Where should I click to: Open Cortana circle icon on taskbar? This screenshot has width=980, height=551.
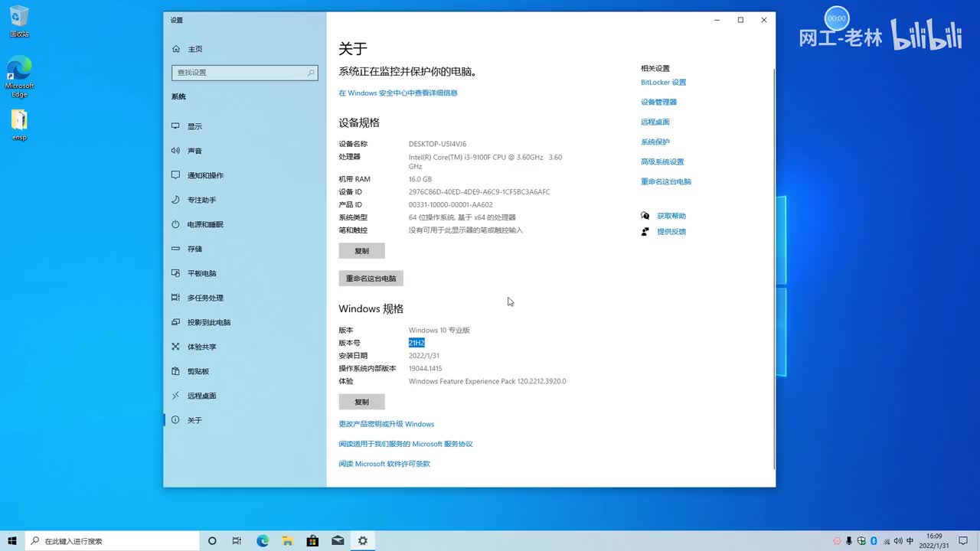212,541
